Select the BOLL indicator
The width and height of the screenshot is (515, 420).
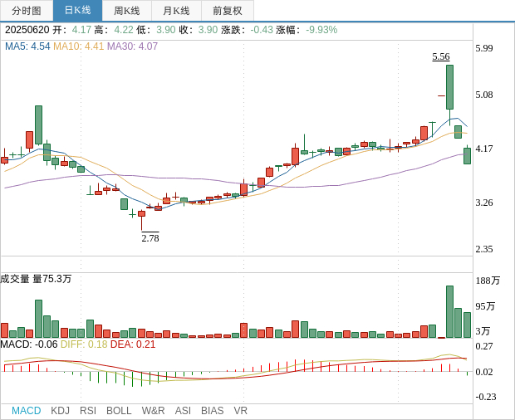(x=119, y=411)
